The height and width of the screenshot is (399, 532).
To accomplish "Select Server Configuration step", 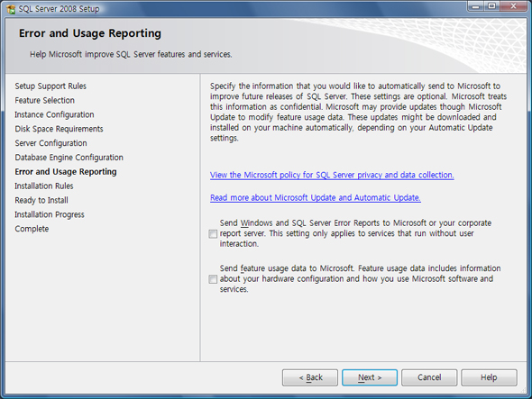I will click(50, 143).
